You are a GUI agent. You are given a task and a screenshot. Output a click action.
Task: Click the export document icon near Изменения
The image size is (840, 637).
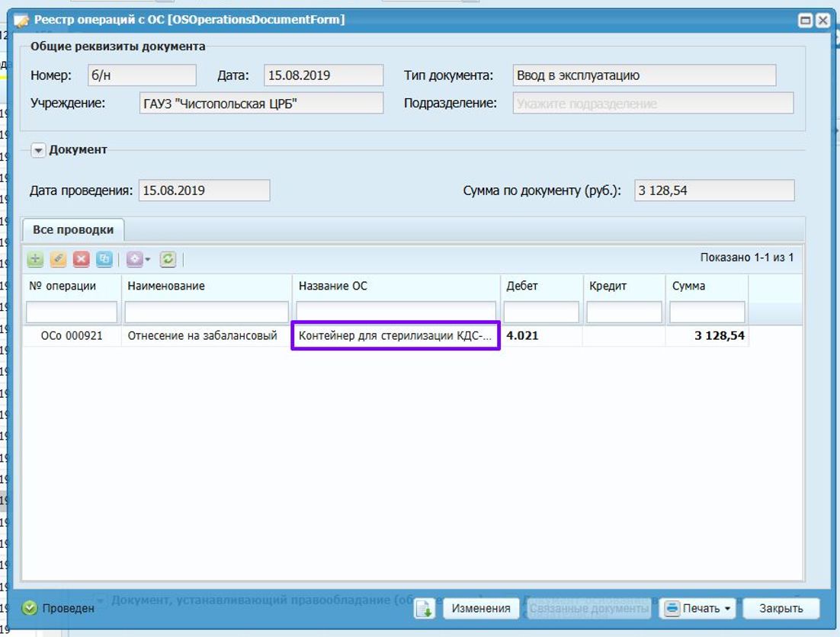(x=425, y=609)
